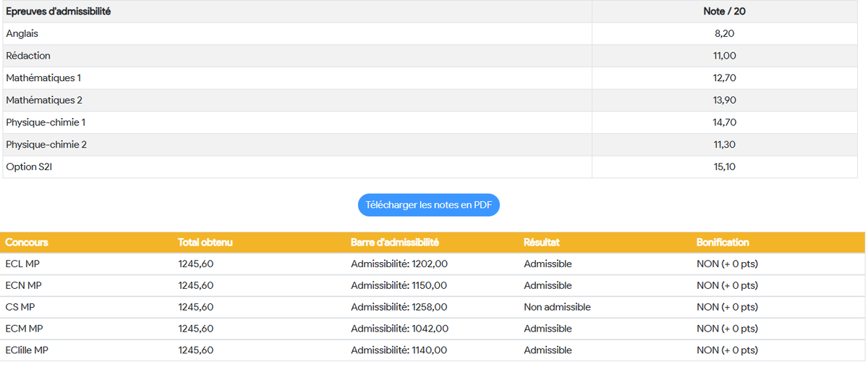Click NON (+ 0 pts) in ECN MP row
Viewport: 868px width, 370px height.
click(x=727, y=285)
